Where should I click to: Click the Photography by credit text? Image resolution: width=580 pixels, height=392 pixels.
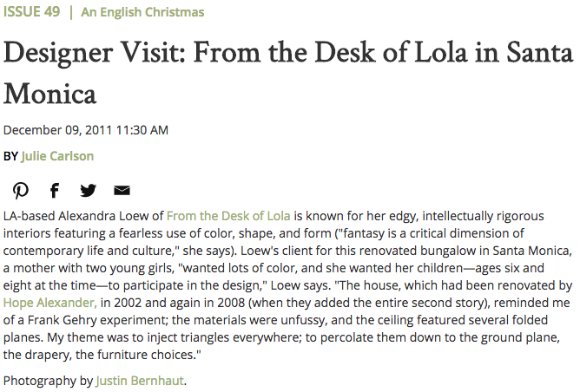click(x=48, y=380)
